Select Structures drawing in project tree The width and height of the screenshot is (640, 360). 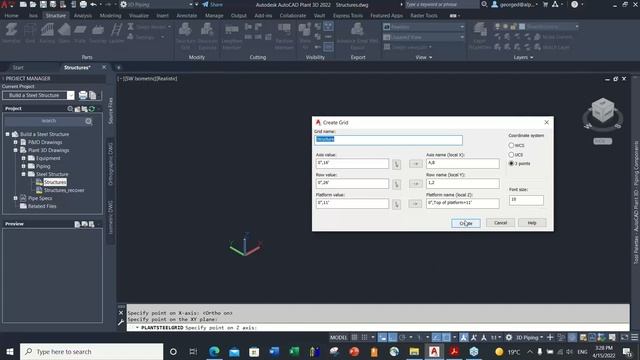click(55, 182)
